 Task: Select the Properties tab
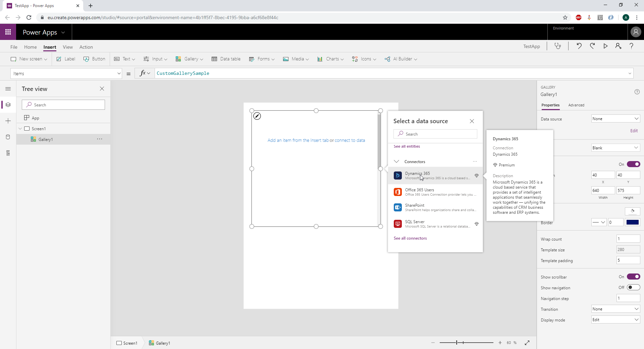point(550,105)
